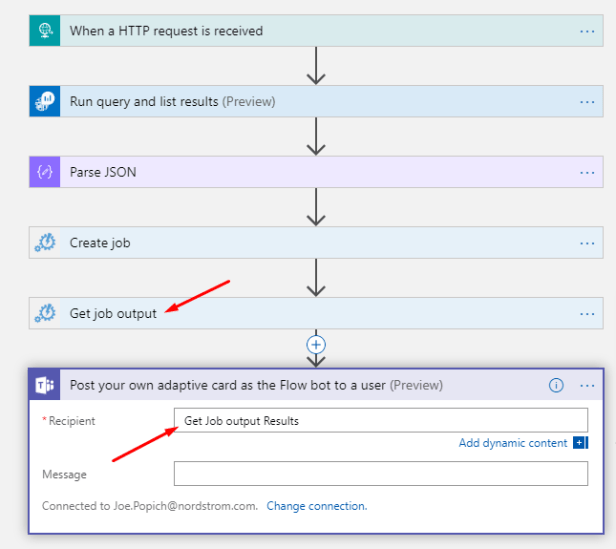
Task: Click into the Recipient input field
Action: pyautogui.click(x=380, y=421)
